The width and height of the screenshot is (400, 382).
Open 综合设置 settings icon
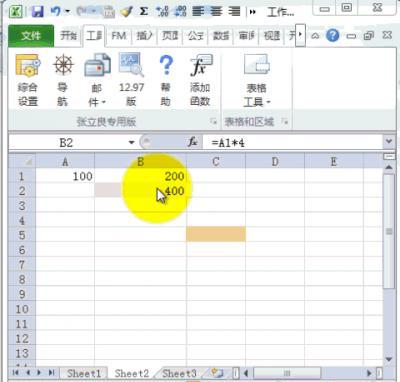28,80
